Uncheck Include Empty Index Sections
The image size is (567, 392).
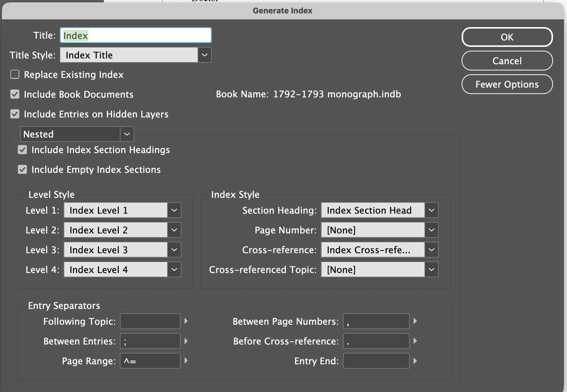(x=23, y=170)
